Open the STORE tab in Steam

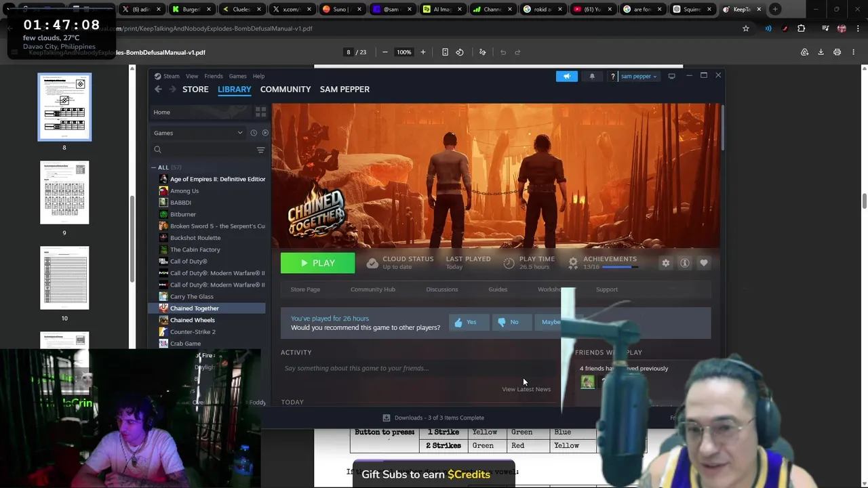pyautogui.click(x=195, y=89)
